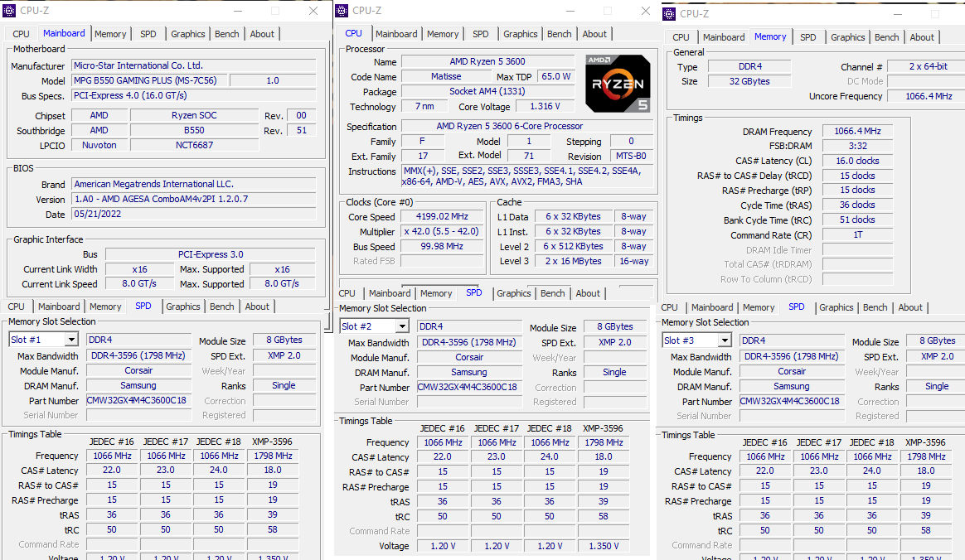Open the Bench tab in the Memory General window
The width and height of the screenshot is (965, 560).
[886, 37]
